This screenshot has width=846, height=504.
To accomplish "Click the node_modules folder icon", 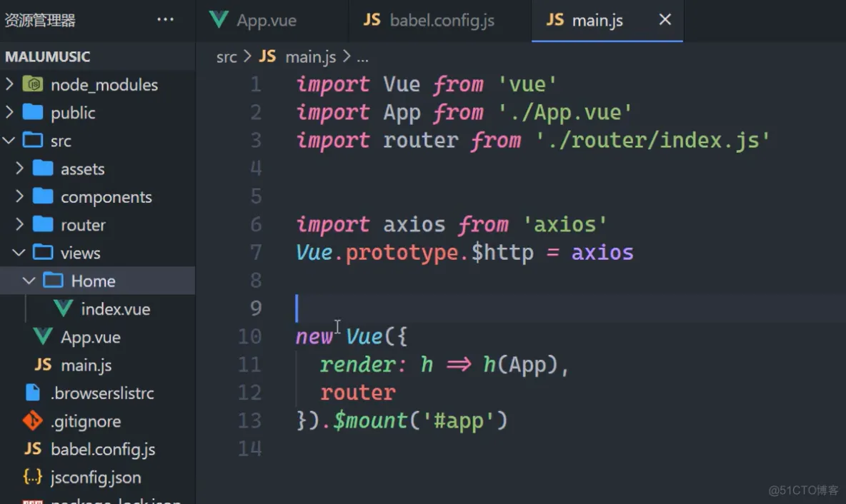I will tap(33, 84).
